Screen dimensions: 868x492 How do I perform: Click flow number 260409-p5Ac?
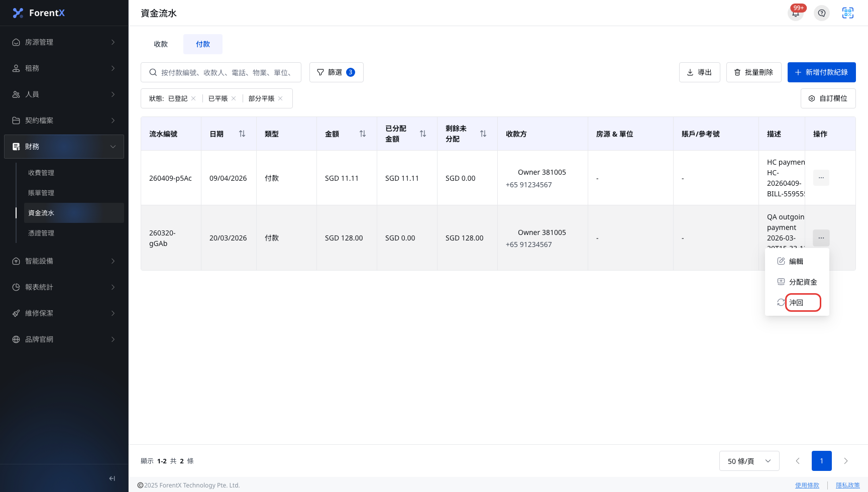coord(170,178)
